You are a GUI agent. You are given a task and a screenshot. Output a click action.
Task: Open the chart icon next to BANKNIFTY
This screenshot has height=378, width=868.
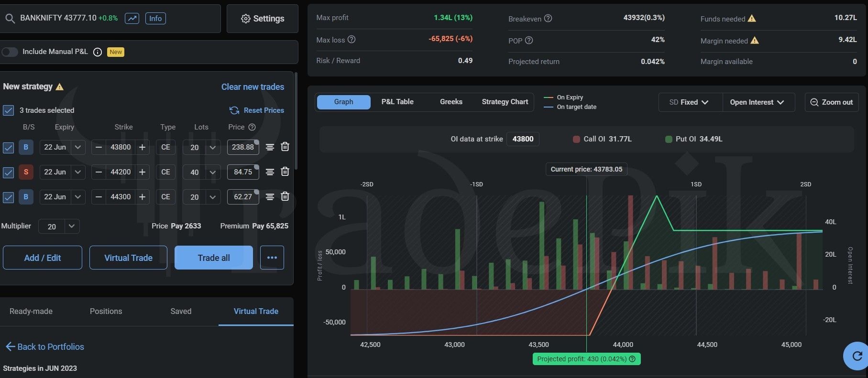pos(132,18)
